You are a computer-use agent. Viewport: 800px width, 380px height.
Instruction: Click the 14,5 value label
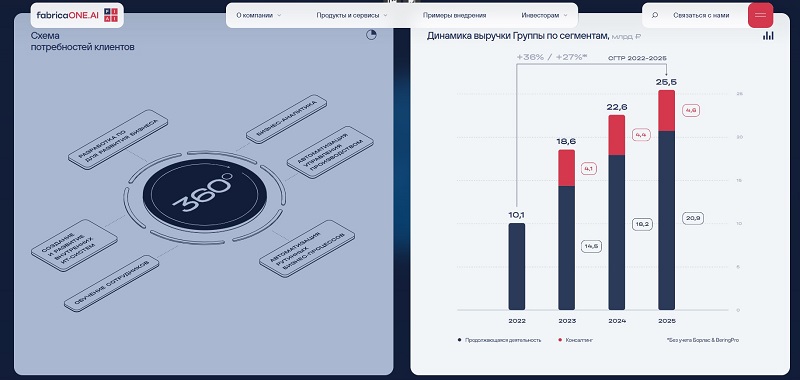(592, 246)
